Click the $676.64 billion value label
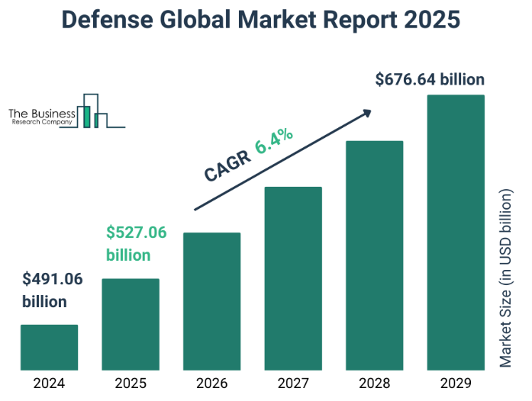 tap(430, 79)
